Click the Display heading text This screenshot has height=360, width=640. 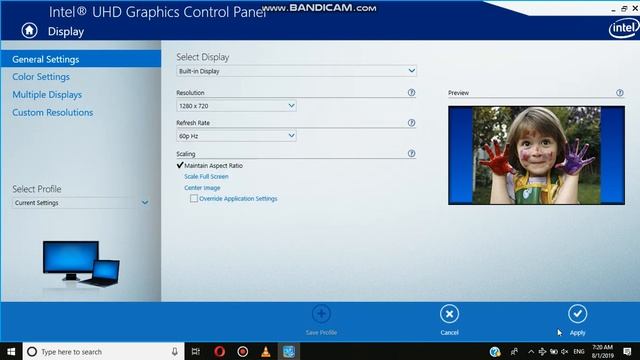[x=66, y=31]
